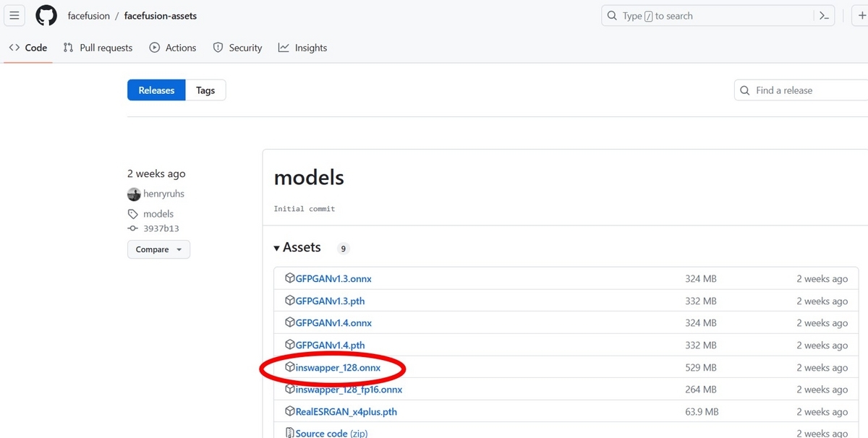Download GFPGANv1.4.pth asset
Image resolution: width=868 pixels, height=438 pixels.
click(x=330, y=345)
